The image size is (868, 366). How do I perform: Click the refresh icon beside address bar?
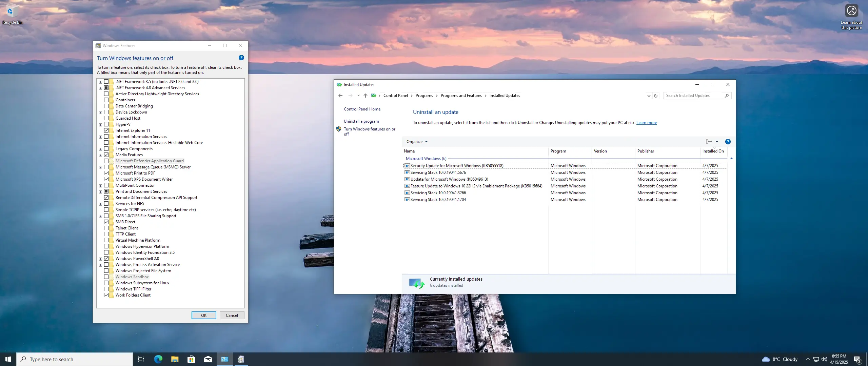tap(656, 96)
